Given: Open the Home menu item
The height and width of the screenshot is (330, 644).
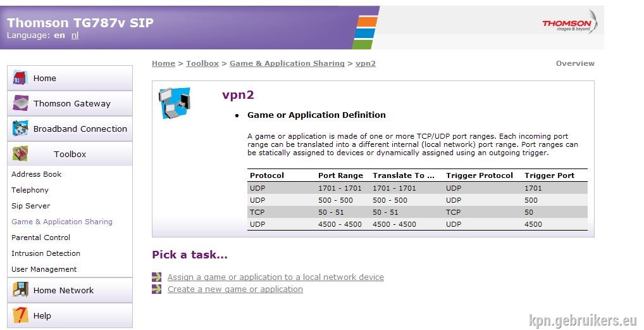Looking at the screenshot, I should 70,78.
